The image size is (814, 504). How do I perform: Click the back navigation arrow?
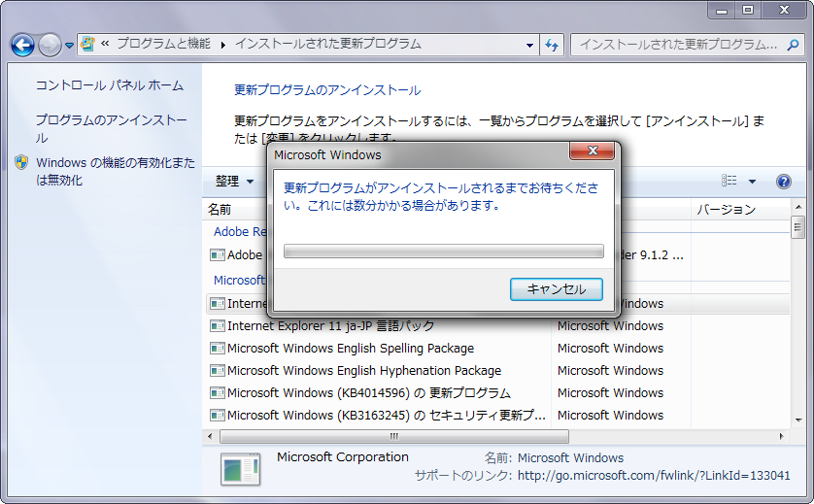[x=23, y=45]
